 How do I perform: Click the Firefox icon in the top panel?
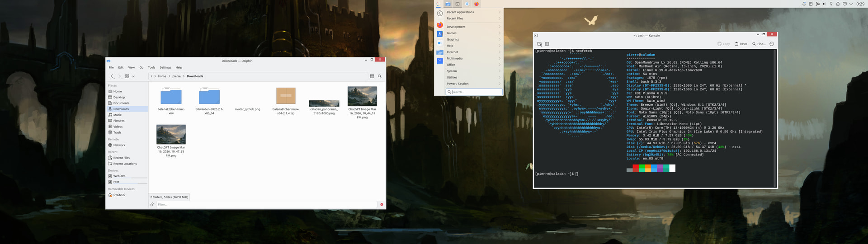(476, 4)
